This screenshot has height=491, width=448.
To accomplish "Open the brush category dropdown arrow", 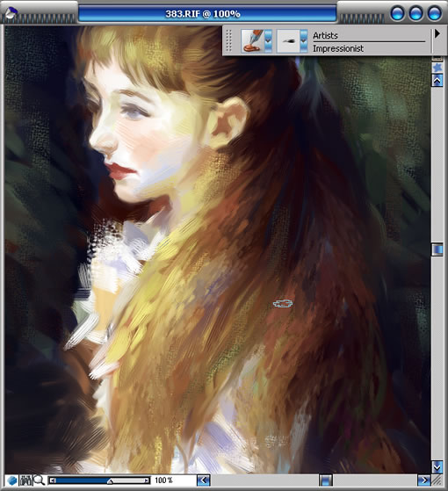I will [x=268, y=41].
